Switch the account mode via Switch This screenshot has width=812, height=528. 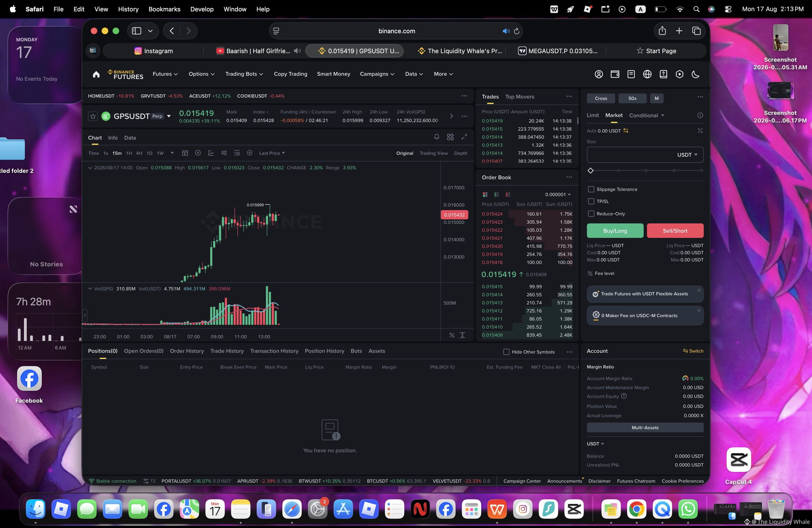pos(693,351)
